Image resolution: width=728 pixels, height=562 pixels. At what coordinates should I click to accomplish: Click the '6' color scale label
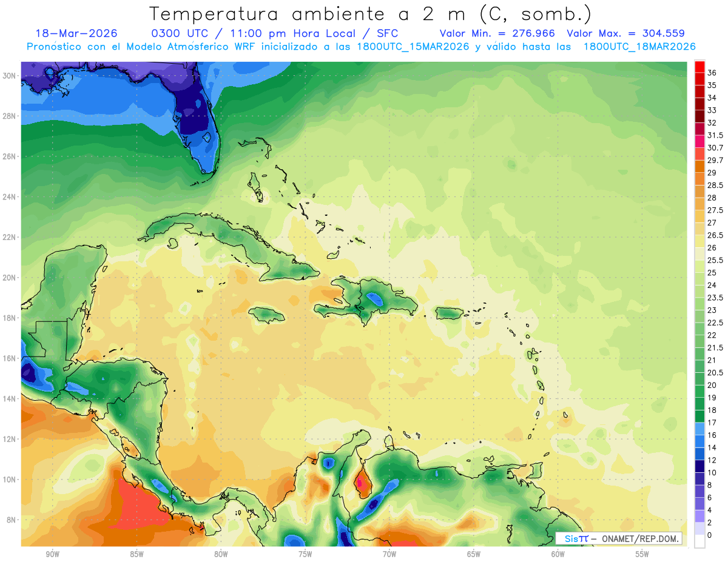[710, 497]
